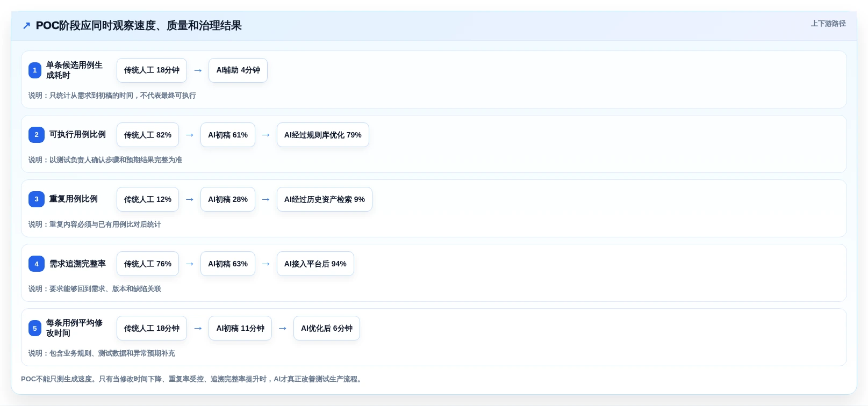Click the number 3 badge

[x=37, y=199]
